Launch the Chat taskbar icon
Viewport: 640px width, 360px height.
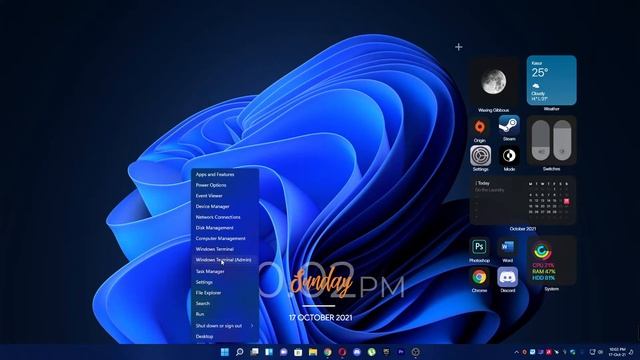pyautogui.click(x=284, y=352)
